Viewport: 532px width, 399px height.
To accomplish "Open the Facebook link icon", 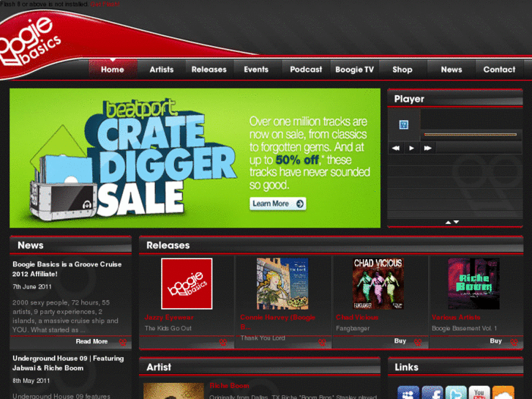I will coord(432,392).
